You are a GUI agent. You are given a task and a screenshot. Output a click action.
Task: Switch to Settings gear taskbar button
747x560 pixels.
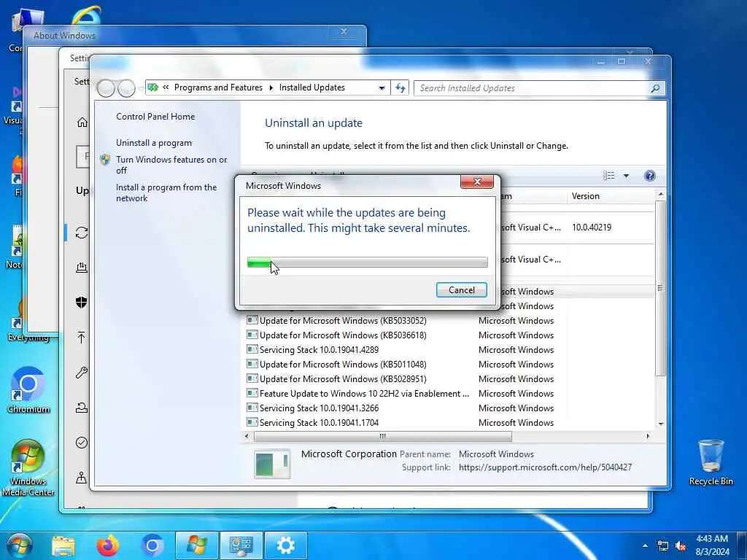point(285,545)
